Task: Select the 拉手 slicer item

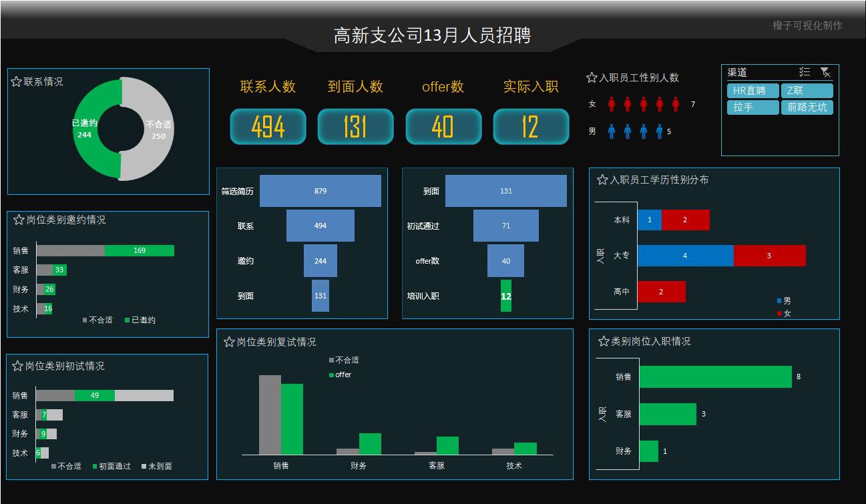Action: [x=753, y=107]
